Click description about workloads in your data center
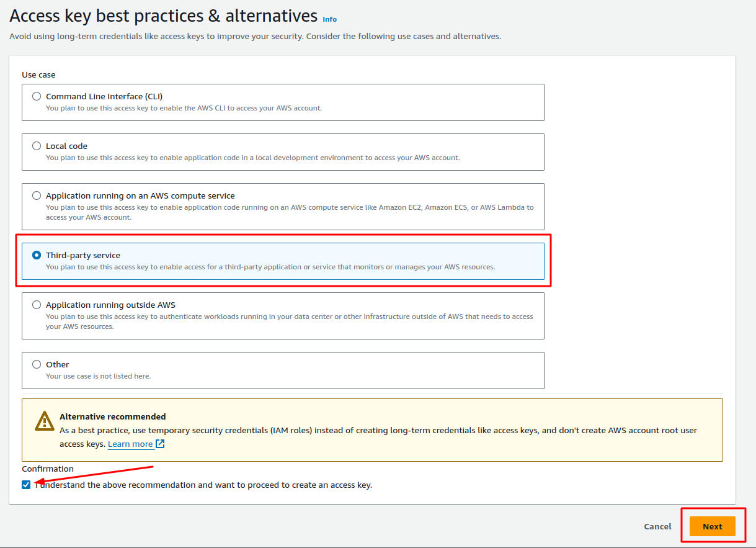Screen dimensions: 756x548 pyautogui.click(x=290, y=321)
